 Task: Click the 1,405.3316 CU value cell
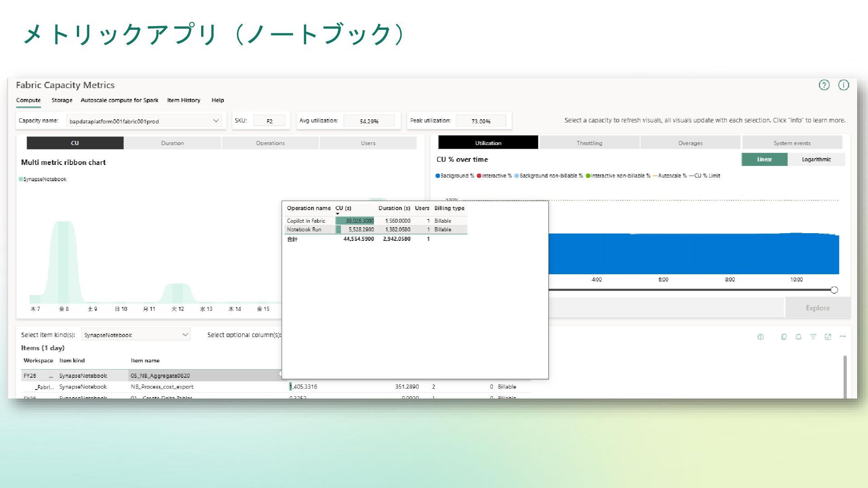(x=303, y=387)
